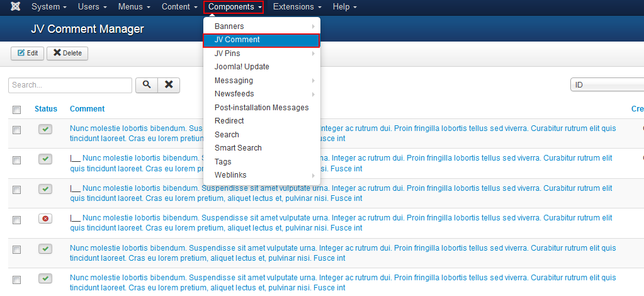Open the Users menu
The height and width of the screenshot is (296, 644).
click(x=93, y=7)
